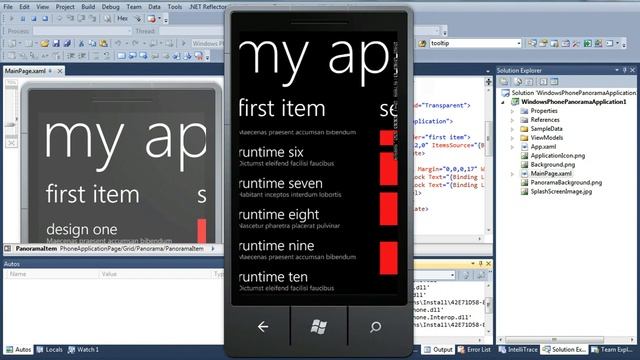Click the Open File folder icon
This screenshot has height=360, width=640.
(x=44, y=43)
